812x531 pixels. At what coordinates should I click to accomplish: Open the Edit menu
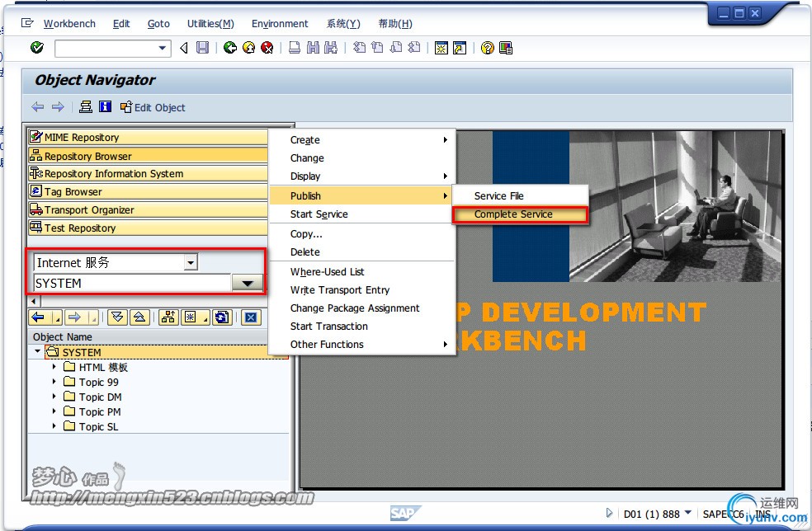(x=121, y=24)
